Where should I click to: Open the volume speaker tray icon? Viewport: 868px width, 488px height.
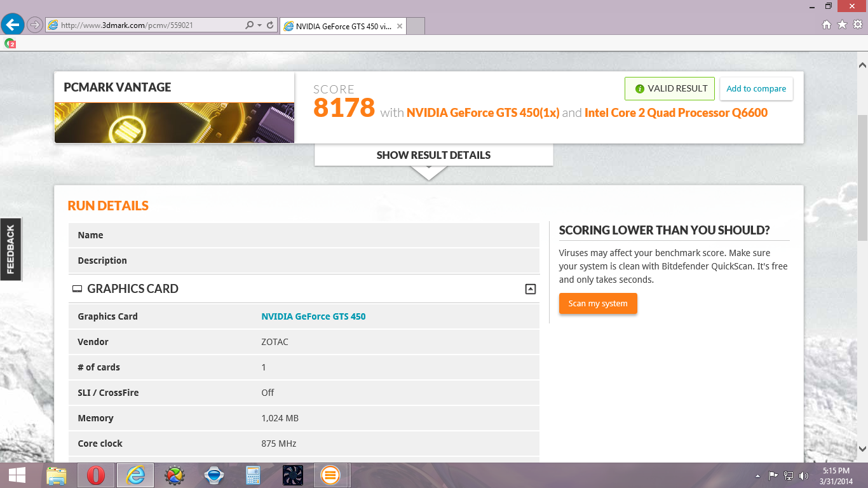click(804, 475)
